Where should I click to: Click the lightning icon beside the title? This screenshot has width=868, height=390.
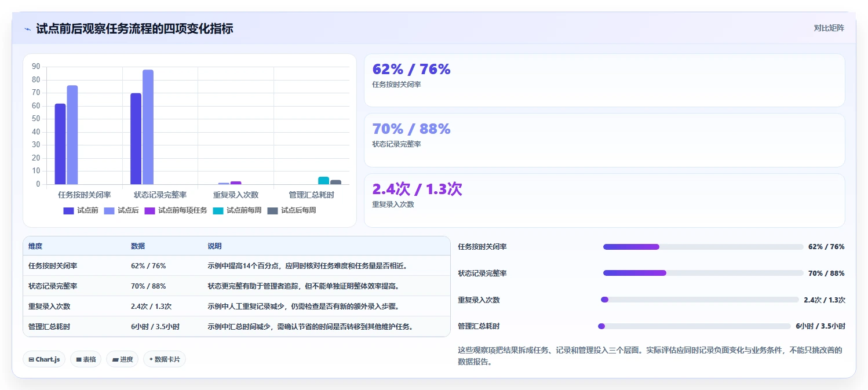(27, 29)
